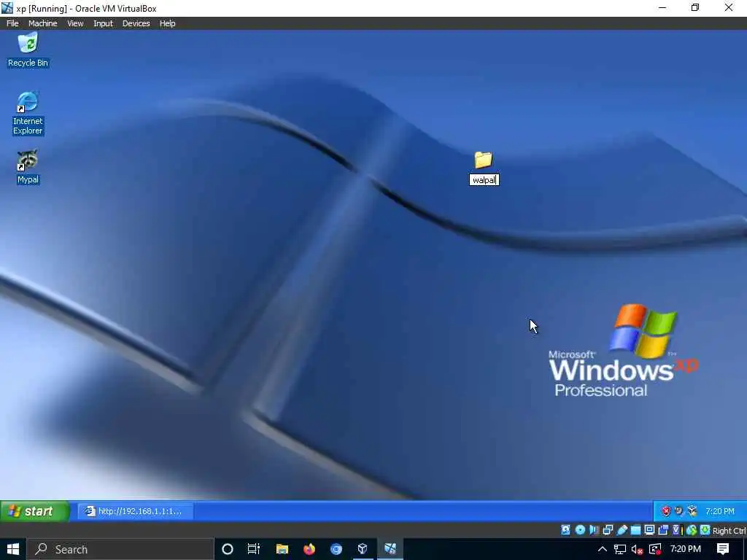Open the Windows 10 Start button
The image size is (747, 560).
click(x=13, y=549)
